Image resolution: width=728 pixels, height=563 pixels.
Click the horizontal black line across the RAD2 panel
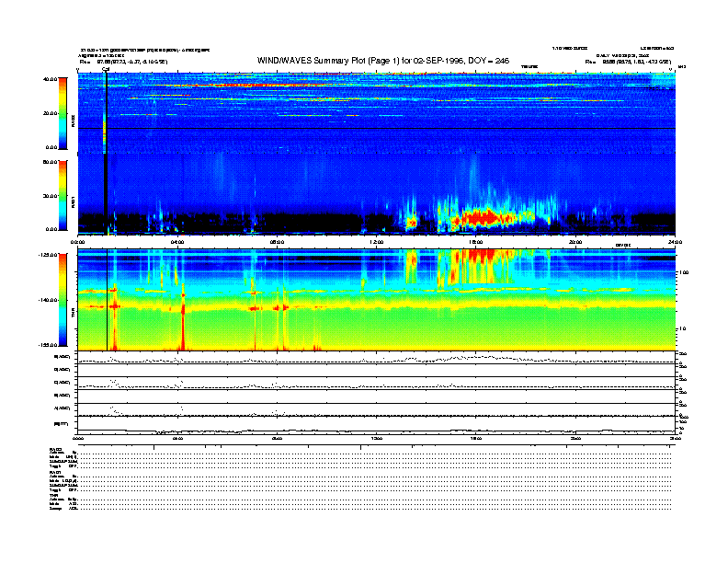376,128
